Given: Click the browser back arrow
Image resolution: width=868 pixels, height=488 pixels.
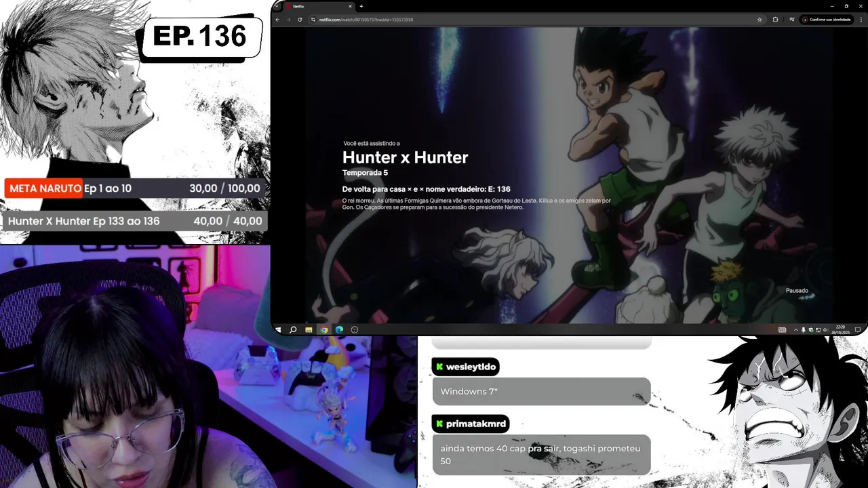Looking at the screenshot, I should point(277,20).
